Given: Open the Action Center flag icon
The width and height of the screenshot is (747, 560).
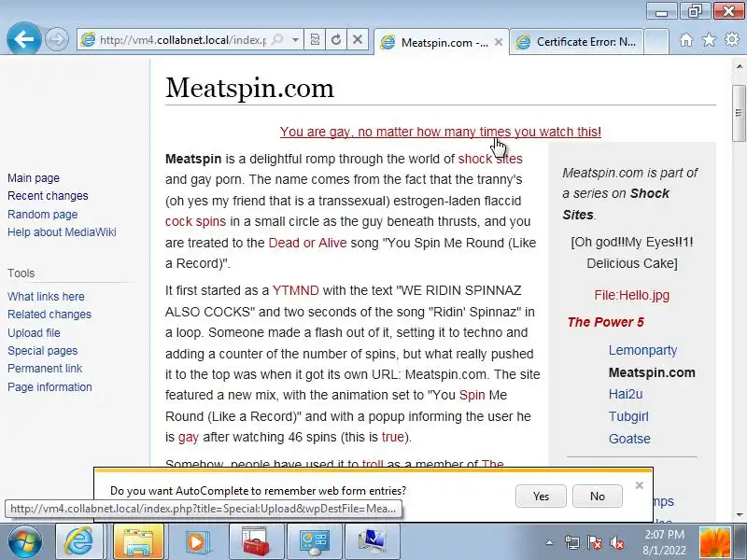Looking at the screenshot, I should [594, 542].
